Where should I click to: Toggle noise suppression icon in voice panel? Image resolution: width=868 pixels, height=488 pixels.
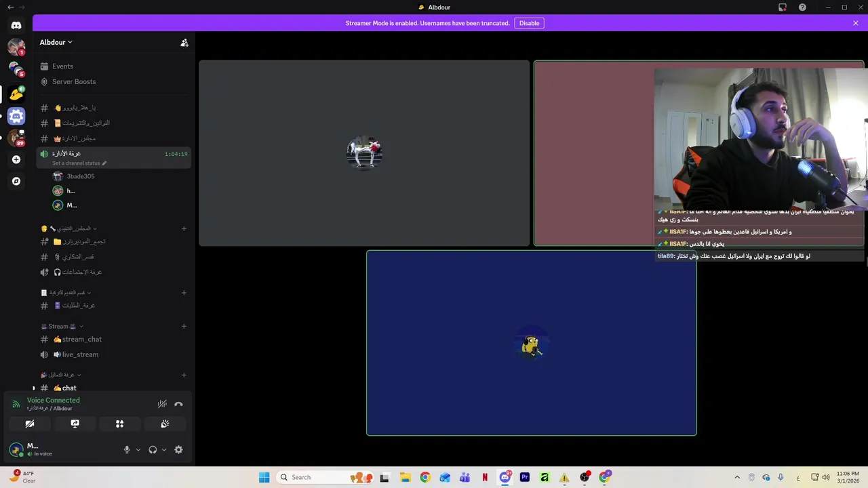coord(162,404)
